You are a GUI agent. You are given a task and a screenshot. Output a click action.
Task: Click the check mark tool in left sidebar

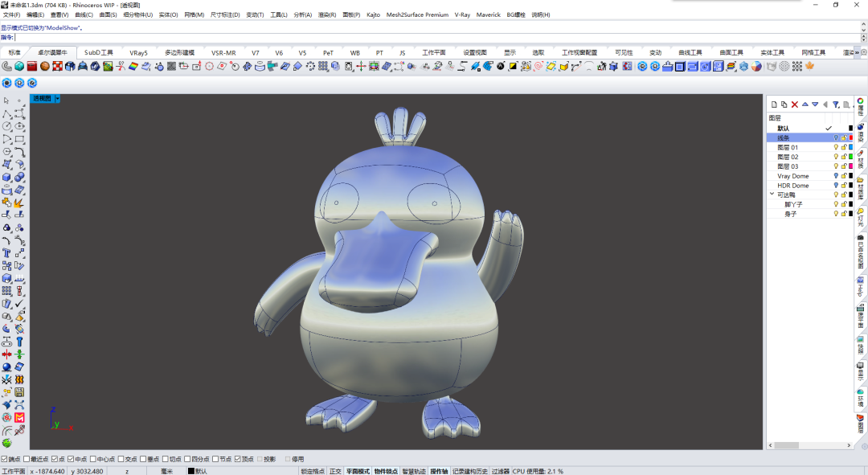[x=19, y=303]
